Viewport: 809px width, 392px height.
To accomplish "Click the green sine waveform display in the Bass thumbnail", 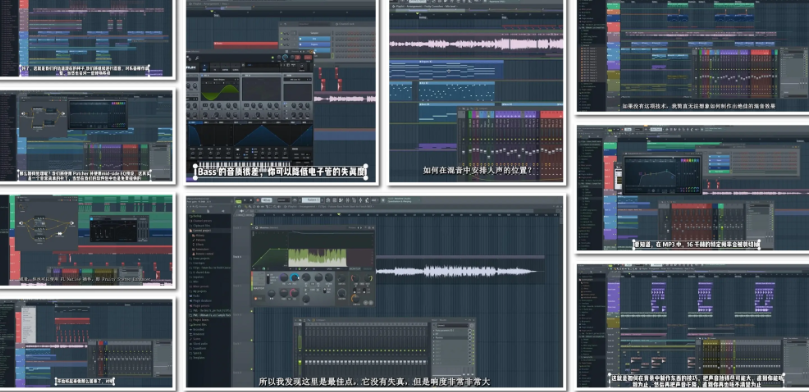I will [x=220, y=89].
